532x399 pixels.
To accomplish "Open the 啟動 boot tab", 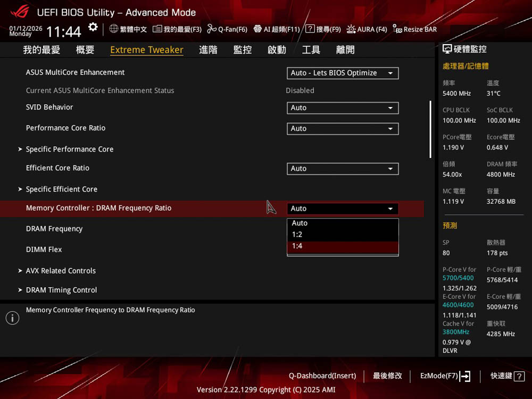I will tap(277, 50).
